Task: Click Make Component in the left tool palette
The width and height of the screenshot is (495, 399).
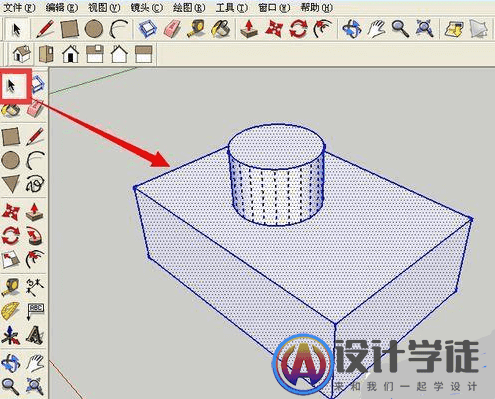Action: point(38,83)
